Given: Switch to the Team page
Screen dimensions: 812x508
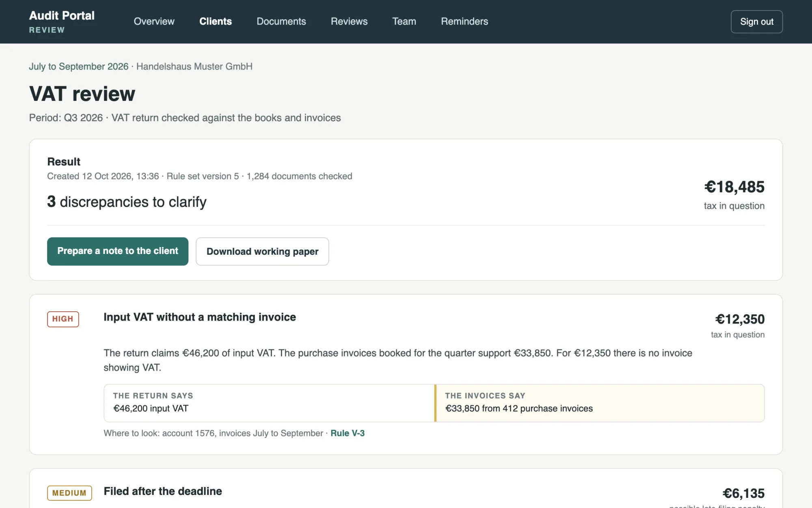Looking at the screenshot, I should click(404, 22).
